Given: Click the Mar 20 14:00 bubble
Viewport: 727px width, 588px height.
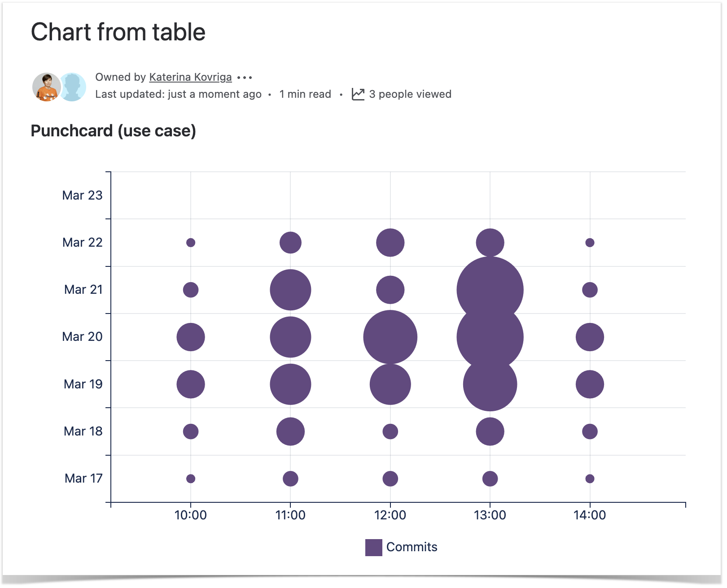Looking at the screenshot, I should coord(590,337).
